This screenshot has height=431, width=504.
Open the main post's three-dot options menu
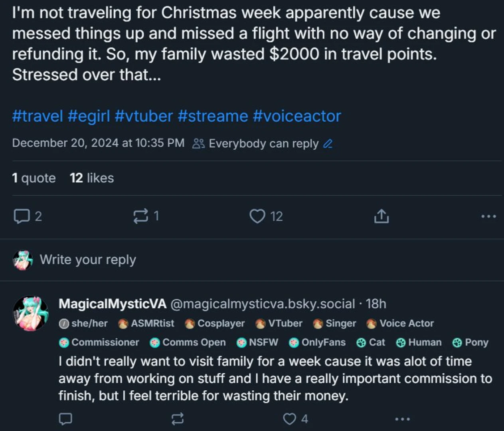point(488,216)
